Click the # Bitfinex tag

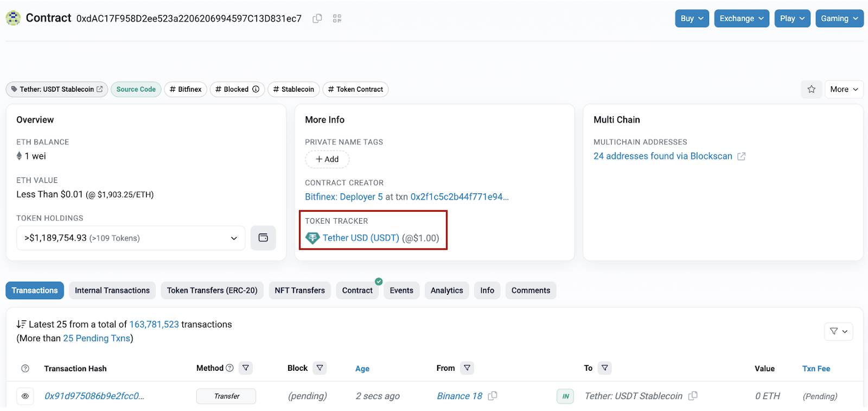click(x=186, y=89)
